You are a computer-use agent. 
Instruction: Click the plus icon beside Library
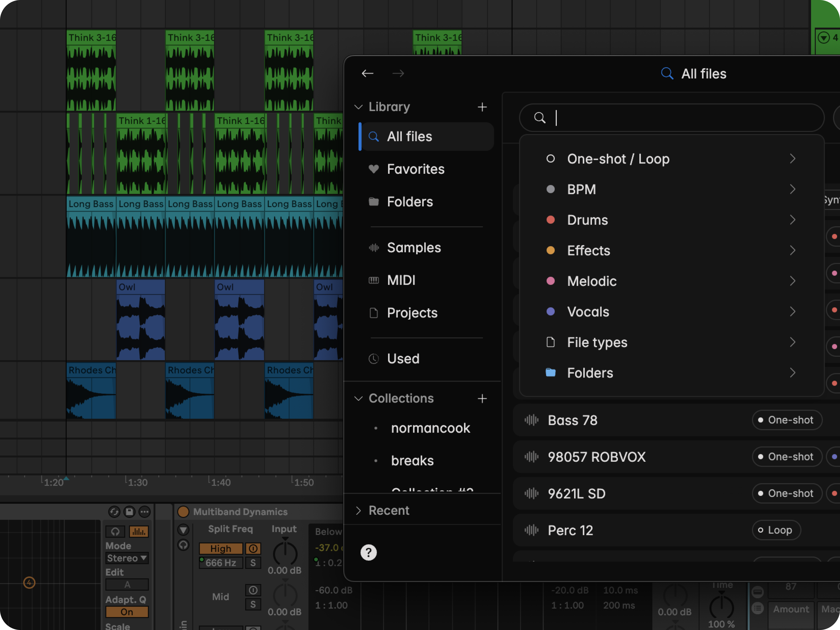point(482,107)
